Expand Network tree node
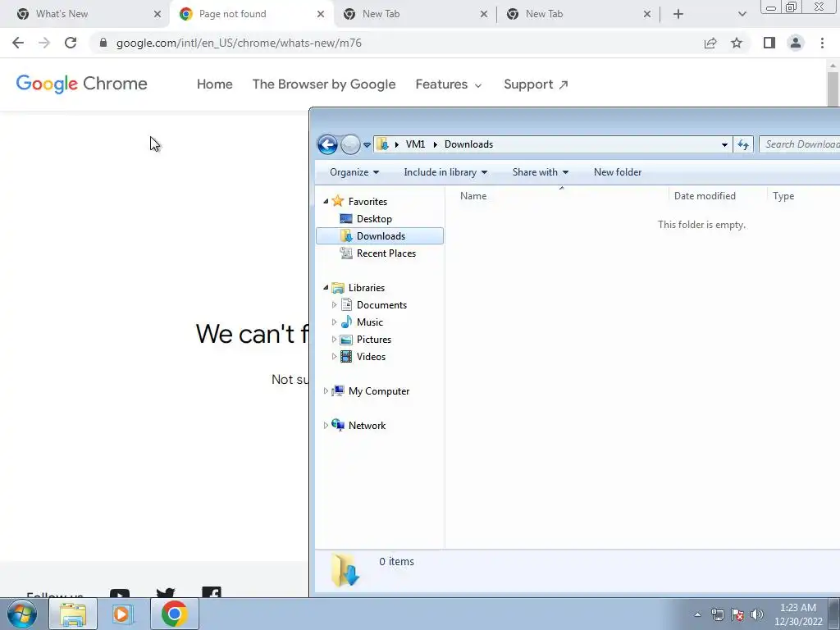This screenshot has width=840, height=630. pos(325,426)
